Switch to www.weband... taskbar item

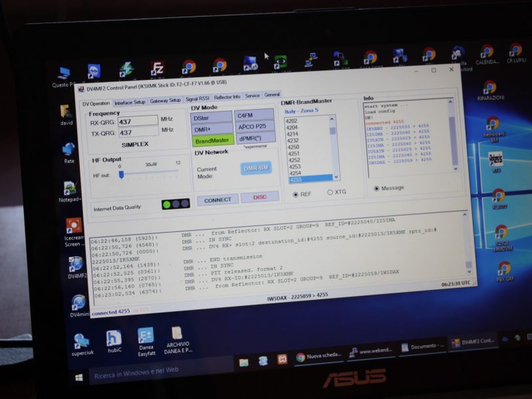371,351
